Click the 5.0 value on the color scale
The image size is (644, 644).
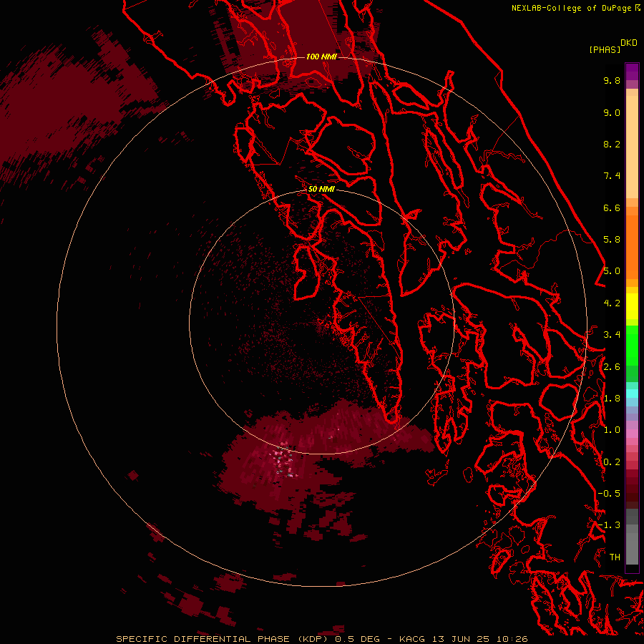pyautogui.click(x=612, y=271)
